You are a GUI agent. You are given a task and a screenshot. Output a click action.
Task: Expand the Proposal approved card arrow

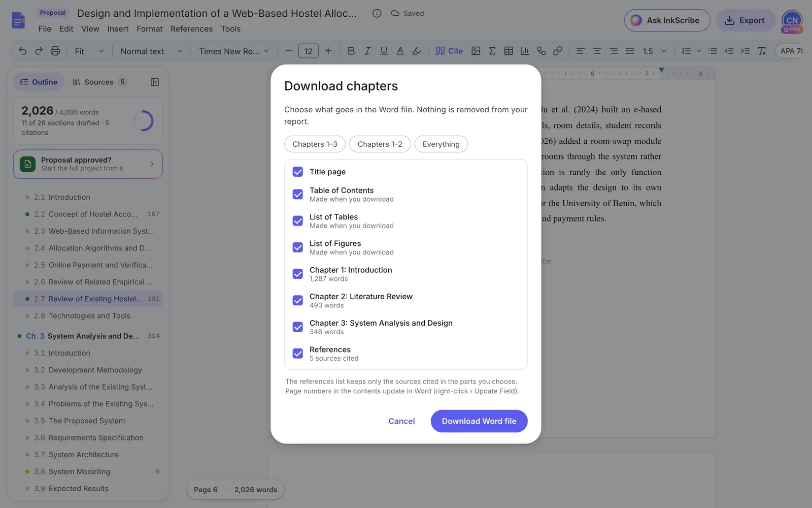pyautogui.click(x=152, y=164)
